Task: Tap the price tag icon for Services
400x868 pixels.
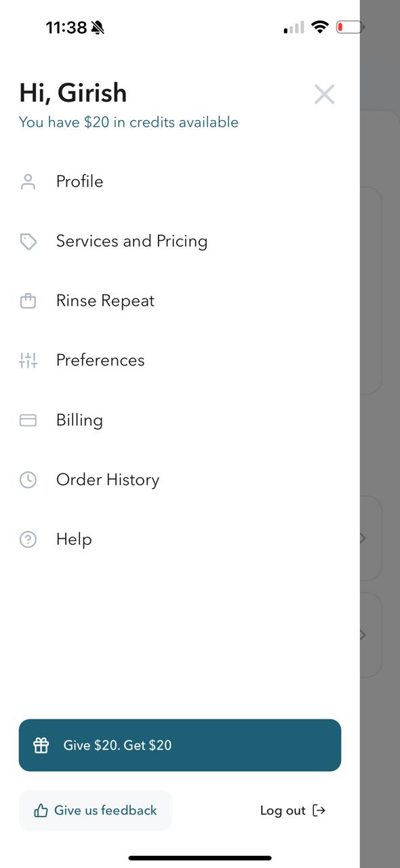Action: coord(28,241)
